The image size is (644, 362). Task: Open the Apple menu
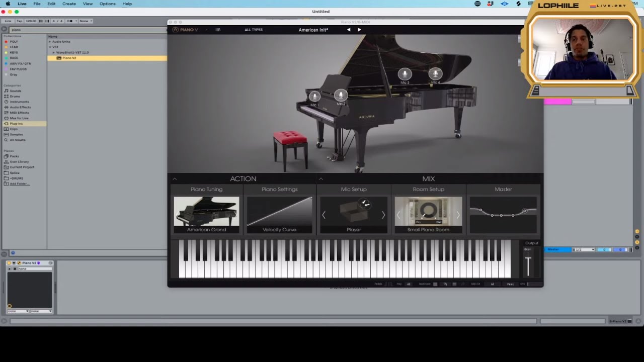tap(8, 4)
